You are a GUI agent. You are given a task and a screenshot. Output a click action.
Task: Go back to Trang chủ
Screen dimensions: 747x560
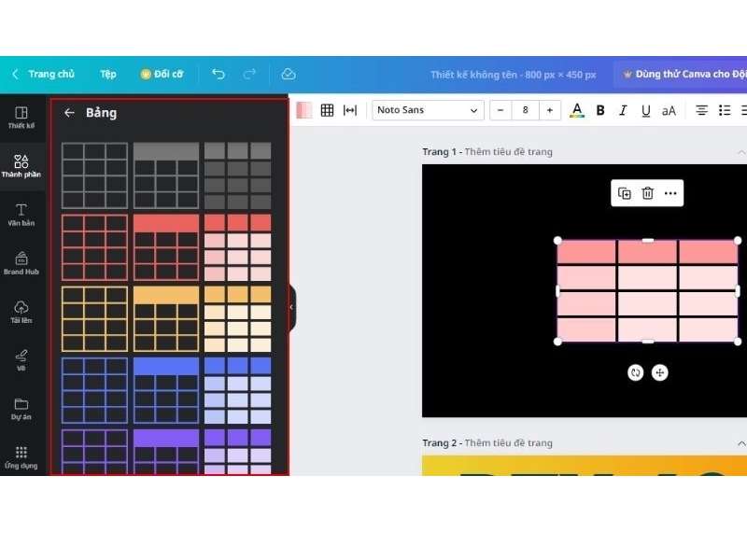tap(43, 74)
